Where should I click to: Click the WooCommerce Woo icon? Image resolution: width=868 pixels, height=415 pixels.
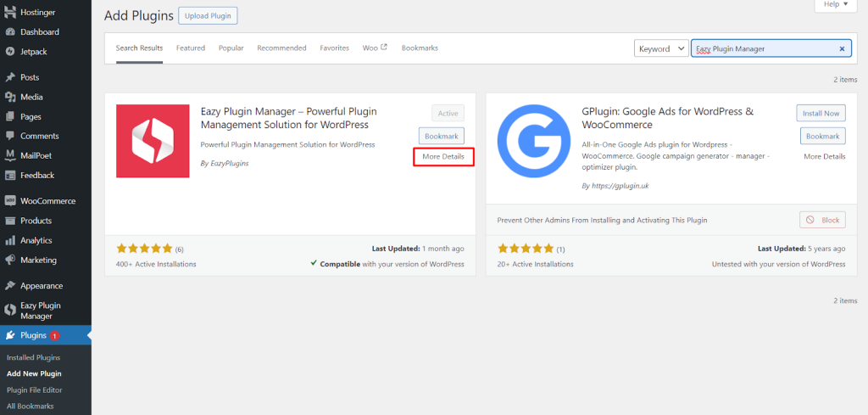click(10, 201)
